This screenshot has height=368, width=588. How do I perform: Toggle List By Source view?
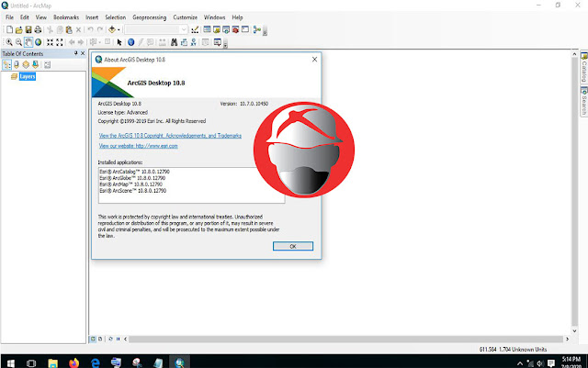(17, 65)
